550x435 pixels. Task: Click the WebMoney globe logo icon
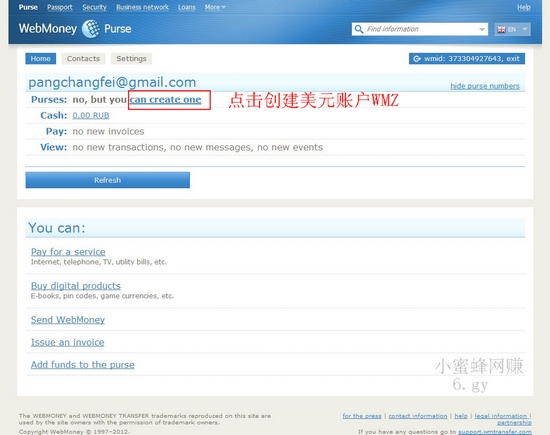point(91,29)
